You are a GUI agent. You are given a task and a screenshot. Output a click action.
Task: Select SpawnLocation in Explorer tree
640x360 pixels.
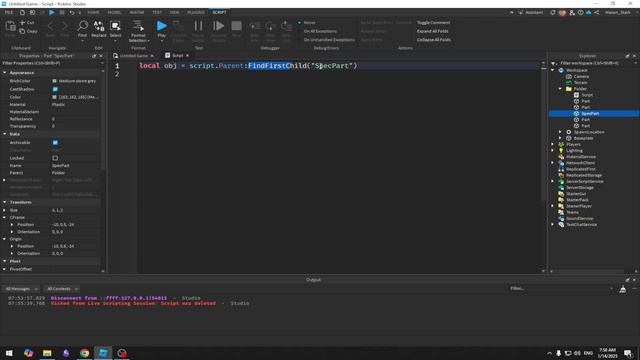[589, 132]
